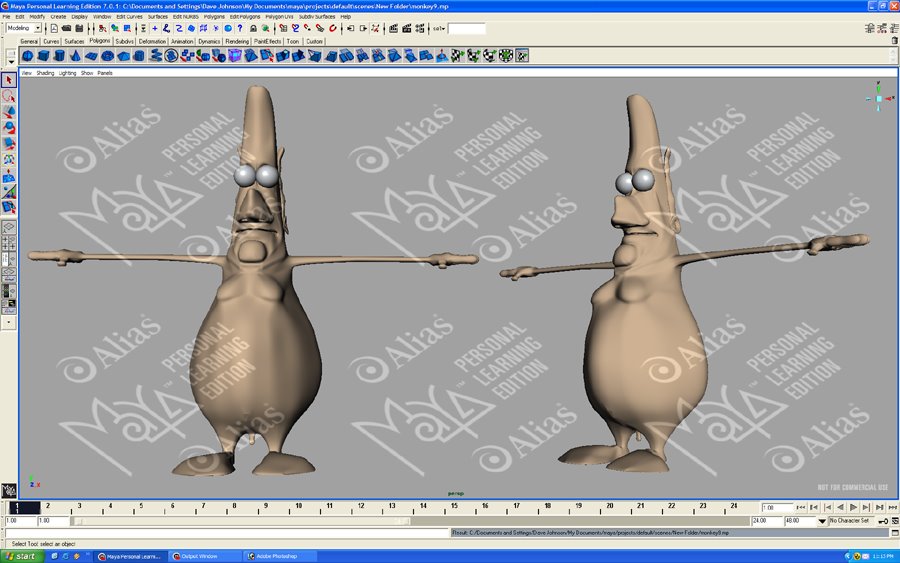Click the first clapperboard render icon
The height and width of the screenshot is (563, 900).
click(393, 28)
